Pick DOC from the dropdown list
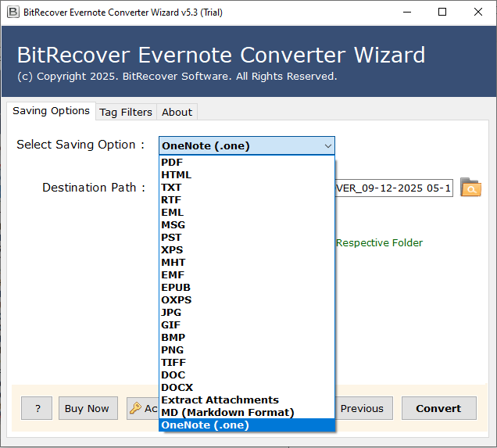This screenshot has height=448, width=497. [247, 375]
